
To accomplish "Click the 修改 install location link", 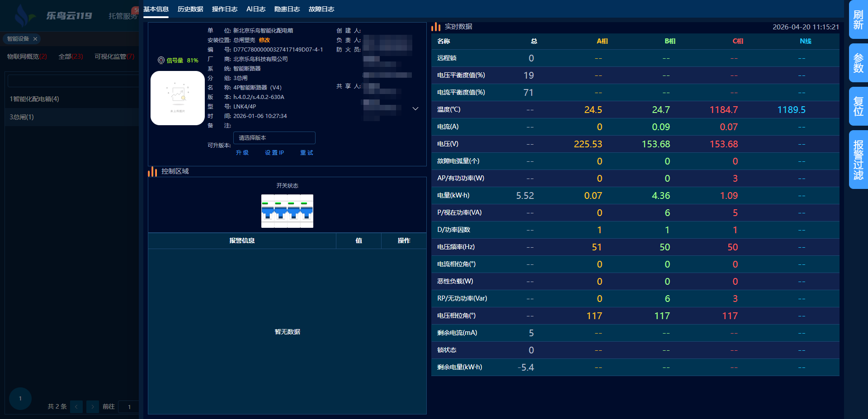I will point(264,40).
